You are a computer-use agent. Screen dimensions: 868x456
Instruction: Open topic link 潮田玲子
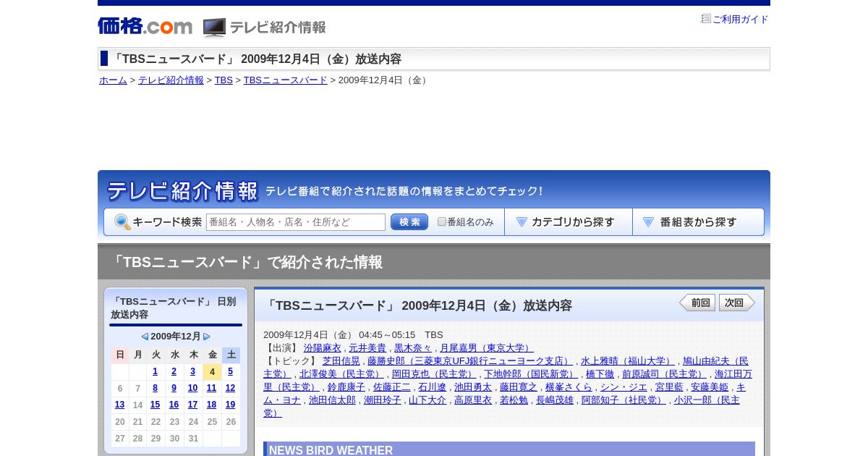[x=383, y=400]
